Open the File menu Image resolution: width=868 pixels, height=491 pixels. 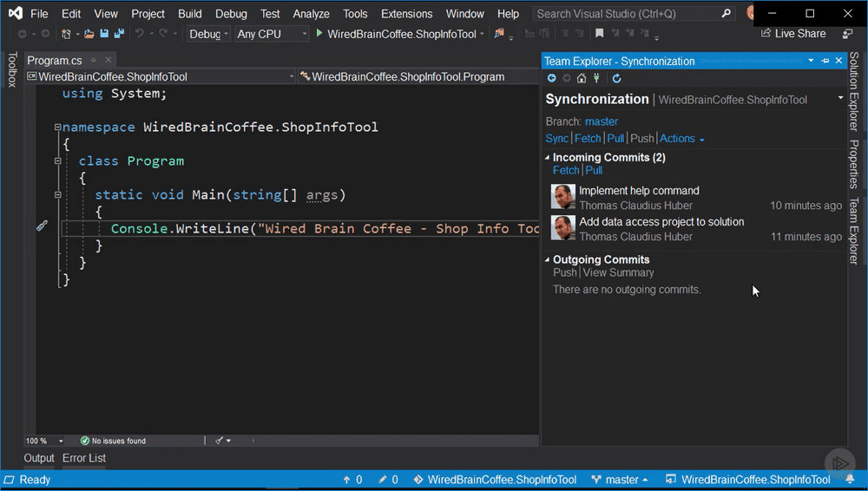tap(39, 13)
